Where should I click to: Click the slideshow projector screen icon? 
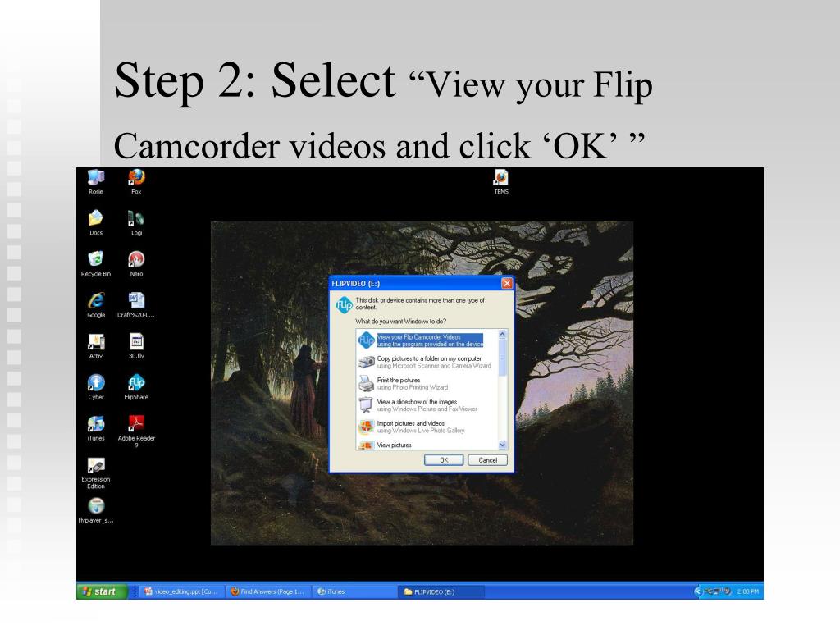pos(367,405)
